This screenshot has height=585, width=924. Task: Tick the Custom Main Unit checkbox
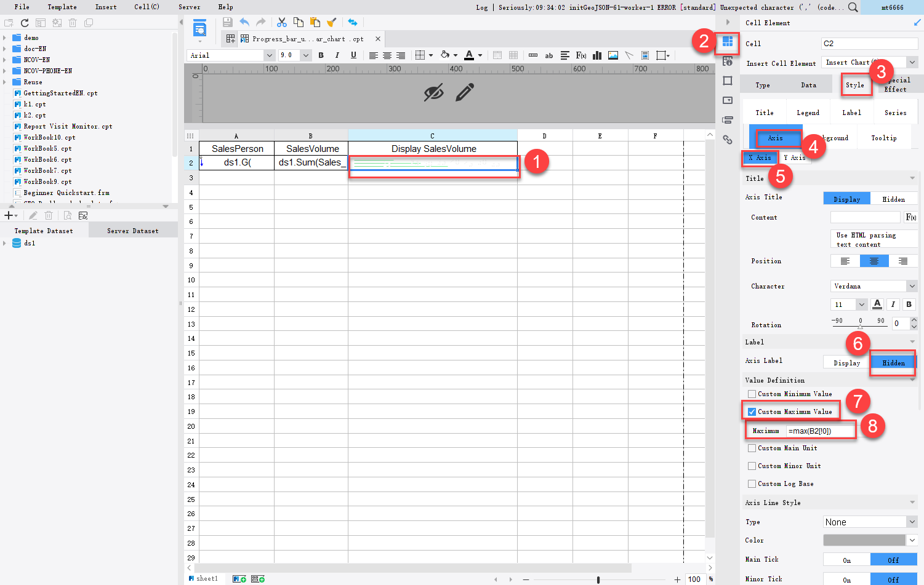pyautogui.click(x=752, y=448)
